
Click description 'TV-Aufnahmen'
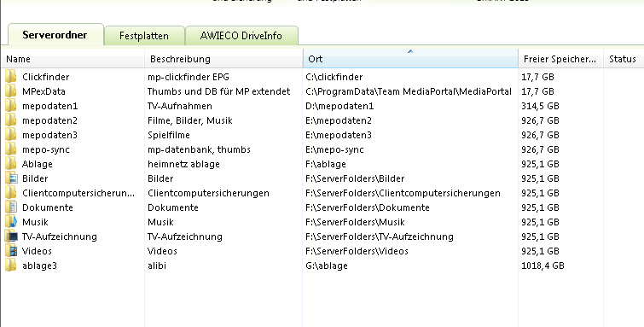[180, 106]
